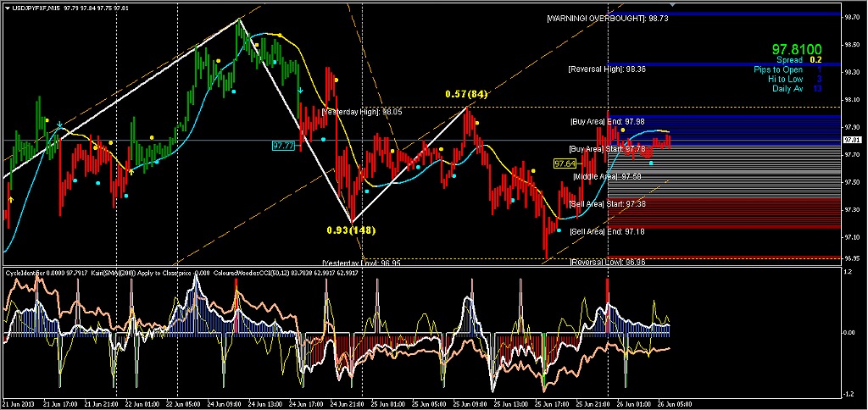Click the Yesterday High 98.05 label
This screenshot has width=868, height=410.
362,111
